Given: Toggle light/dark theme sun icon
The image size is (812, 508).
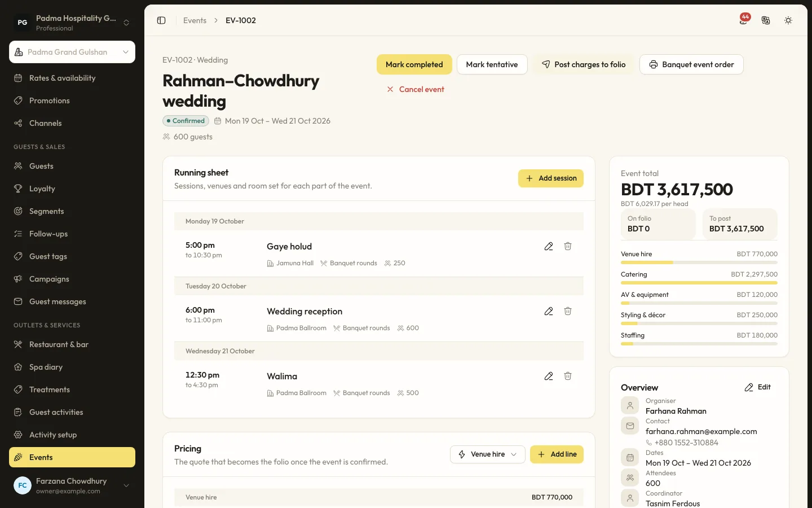Looking at the screenshot, I should tap(788, 20).
